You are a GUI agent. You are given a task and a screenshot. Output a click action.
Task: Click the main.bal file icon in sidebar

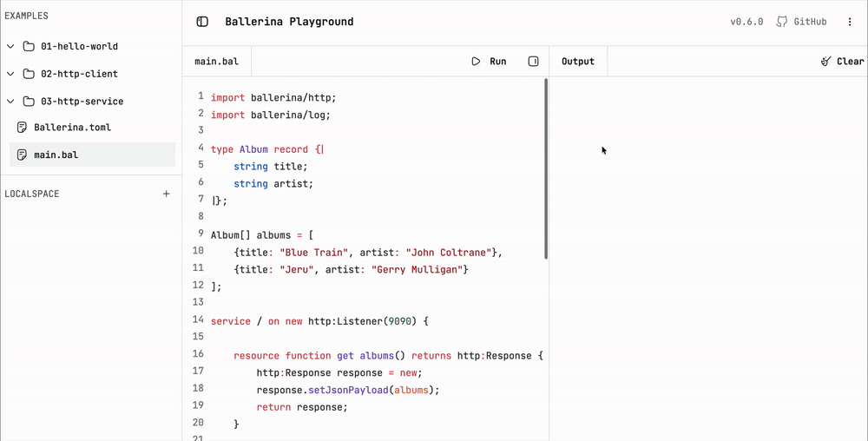coord(22,155)
